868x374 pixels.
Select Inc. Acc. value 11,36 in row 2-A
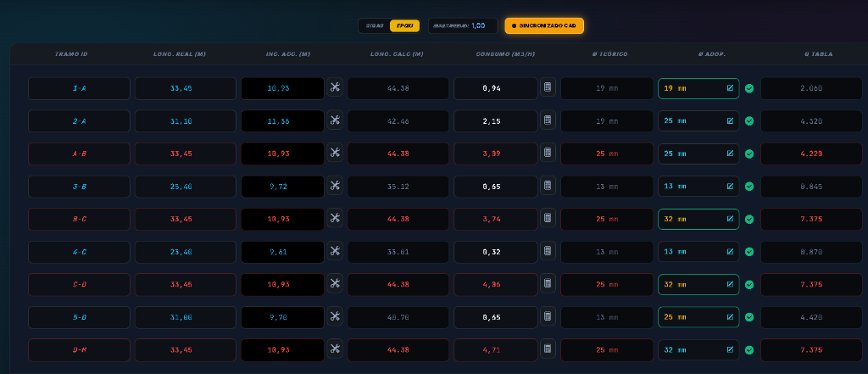point(283,120)
